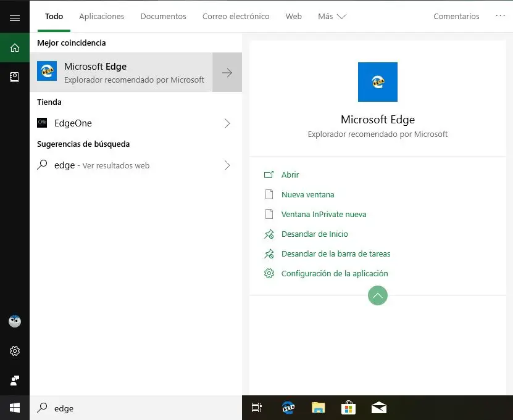Switch to the Todo tab
Screen dimensions: 513x420
pos(54,16)
